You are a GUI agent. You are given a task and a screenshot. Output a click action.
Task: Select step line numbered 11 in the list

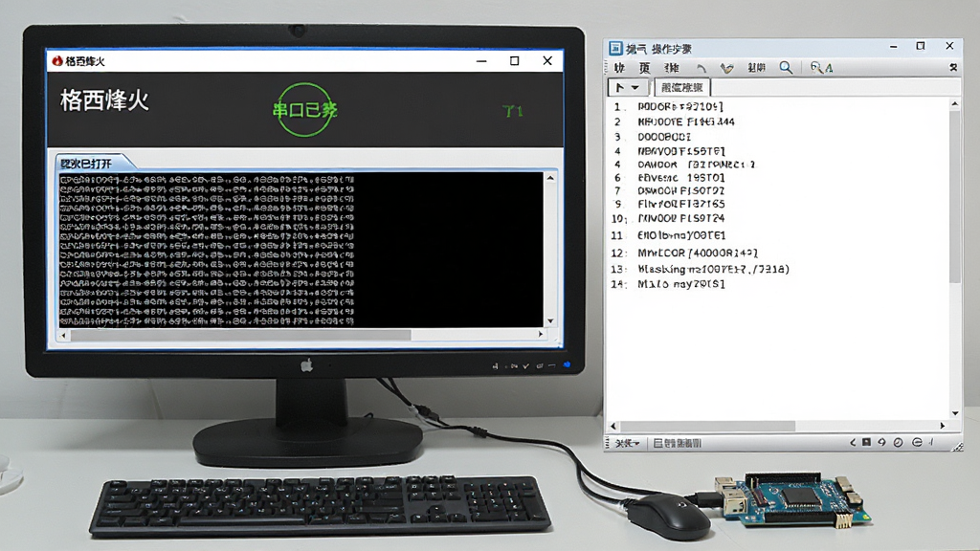669,235
